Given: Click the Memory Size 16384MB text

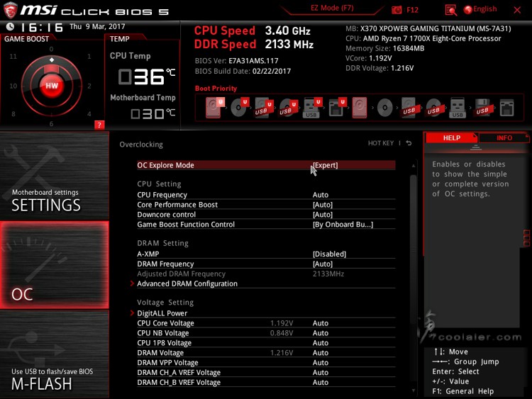Looking at the screenshot, I should (x=384, y=48).
